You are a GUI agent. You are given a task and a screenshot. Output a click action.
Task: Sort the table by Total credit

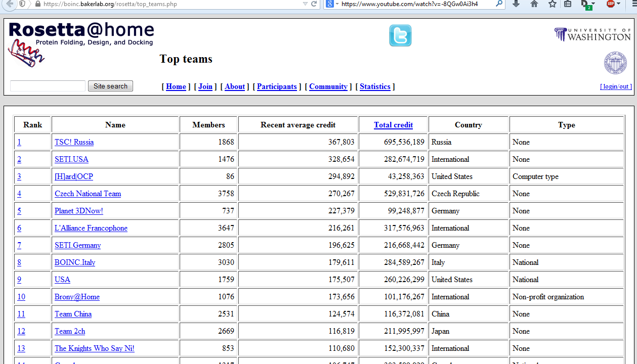click(393, 125)
